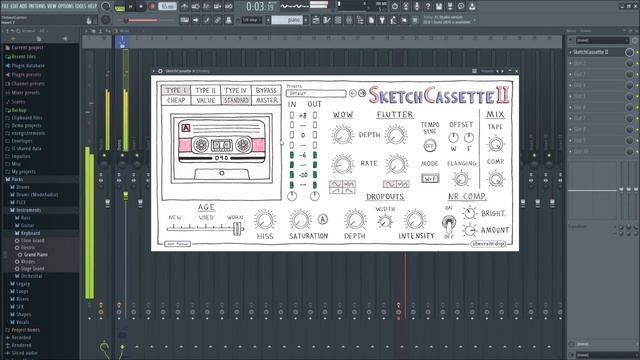
Task: Open the Aberrant DSP logo link
Action: click(x=488, y=244)
